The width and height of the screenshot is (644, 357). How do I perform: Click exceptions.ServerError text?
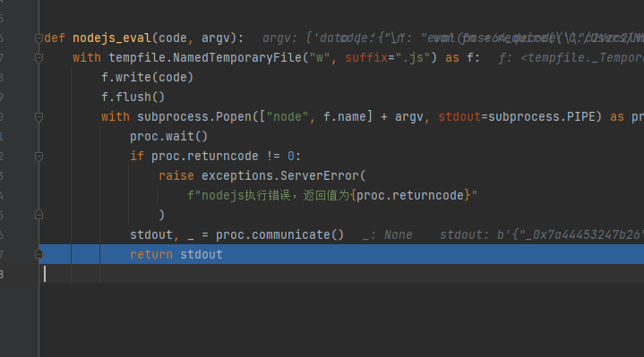point(280,175)
